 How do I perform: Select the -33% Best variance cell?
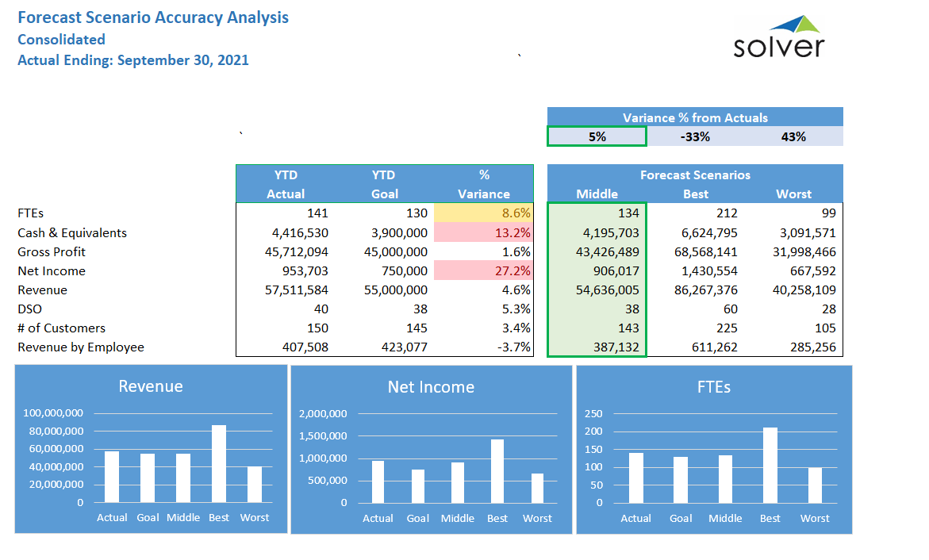[x=695, y=136]
